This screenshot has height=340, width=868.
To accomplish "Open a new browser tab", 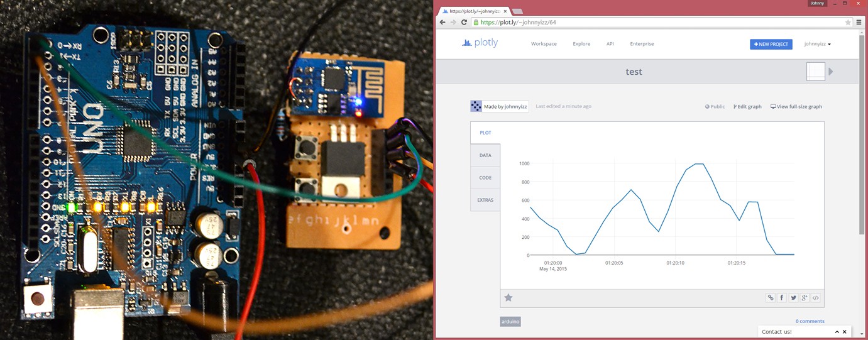I will (517, 11).
